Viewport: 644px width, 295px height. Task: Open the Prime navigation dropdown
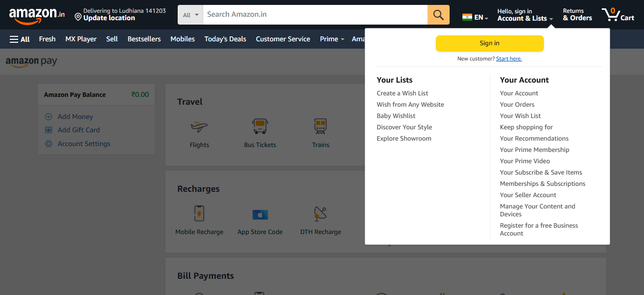tap(332, 39)
